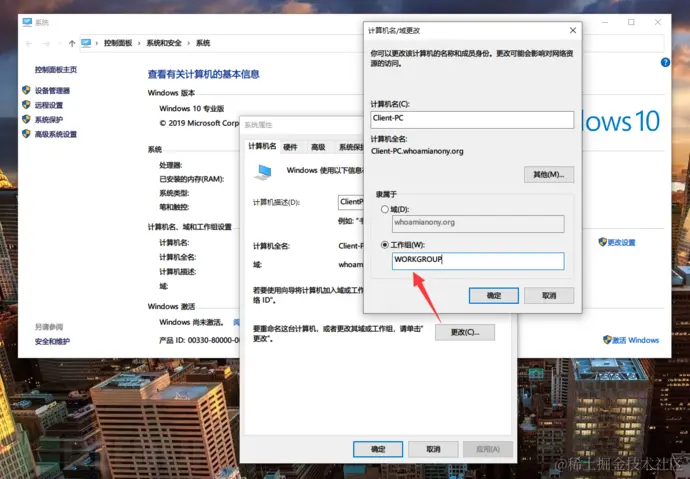Minimize the System window

605,22
